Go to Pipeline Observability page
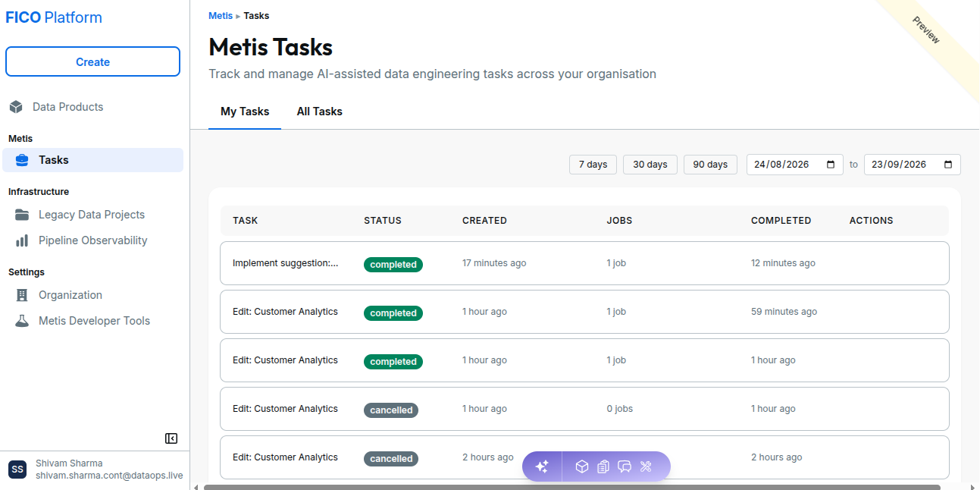The width and height of the screenshot is (980, 490). pyautogui.click(x=92, y=240)
